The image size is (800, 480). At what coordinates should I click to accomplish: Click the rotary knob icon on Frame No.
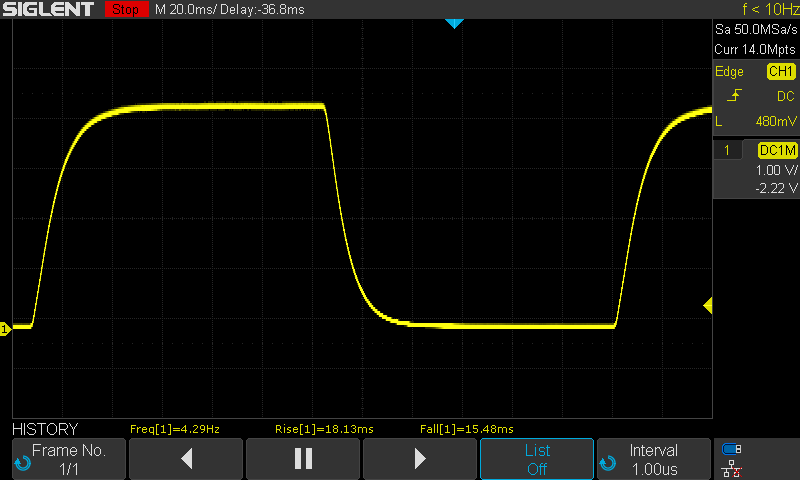pyautogui.click(x=23, y=463)
